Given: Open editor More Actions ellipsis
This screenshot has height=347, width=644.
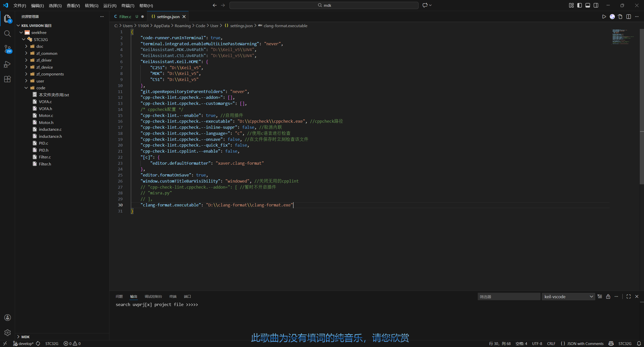Looking at the screenshot, I should pyautogui.click(x=637, y=17).
